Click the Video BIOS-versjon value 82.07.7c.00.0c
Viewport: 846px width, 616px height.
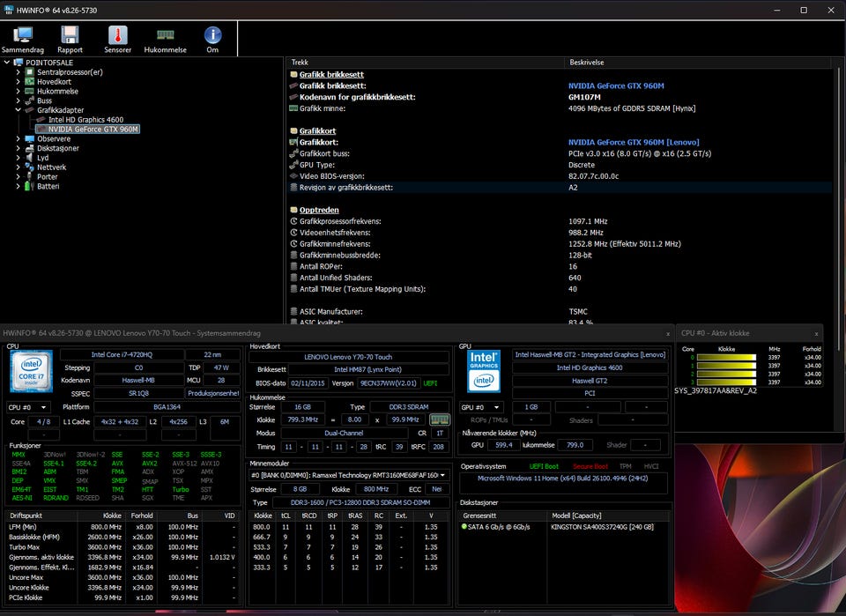tap(593, 176)
